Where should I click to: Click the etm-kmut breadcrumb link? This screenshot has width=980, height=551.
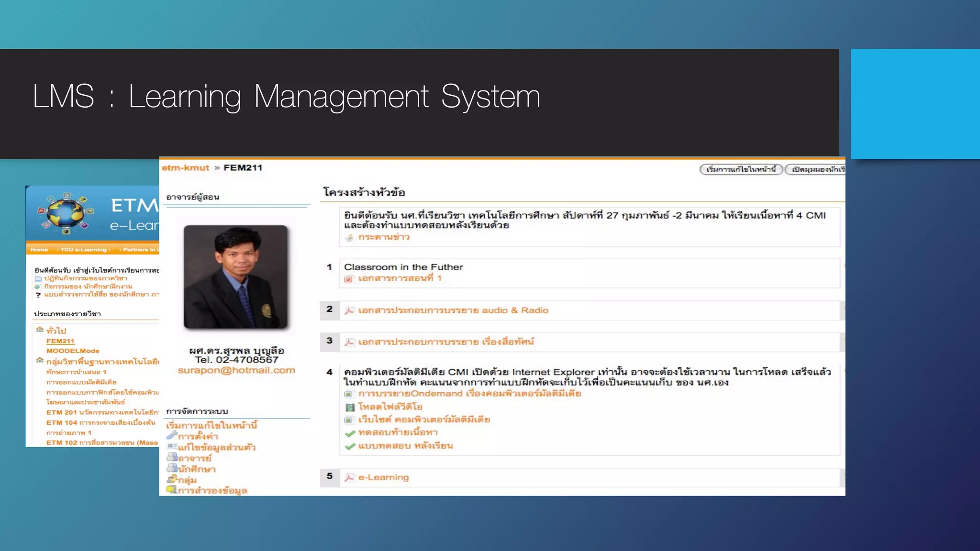pos(185,168)
